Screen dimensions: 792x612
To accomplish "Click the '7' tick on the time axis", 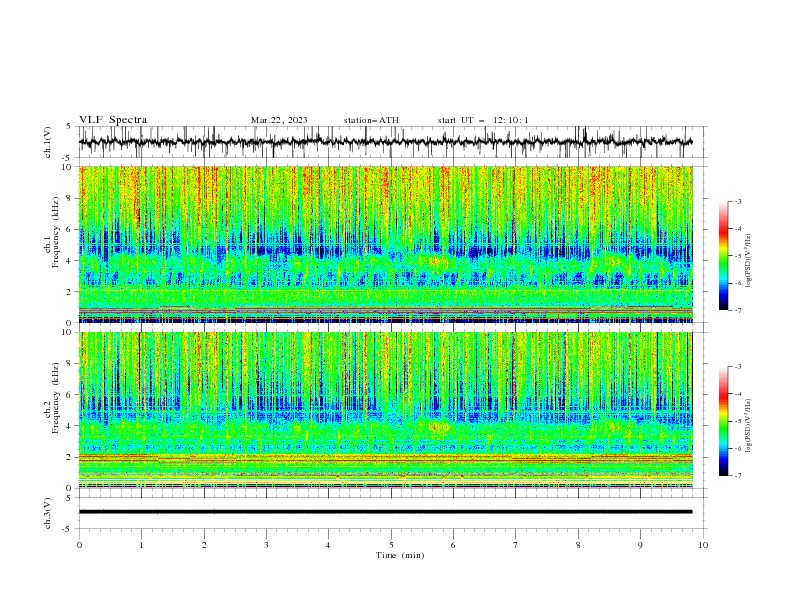I will pyautogui.click(x=516, y=545).
